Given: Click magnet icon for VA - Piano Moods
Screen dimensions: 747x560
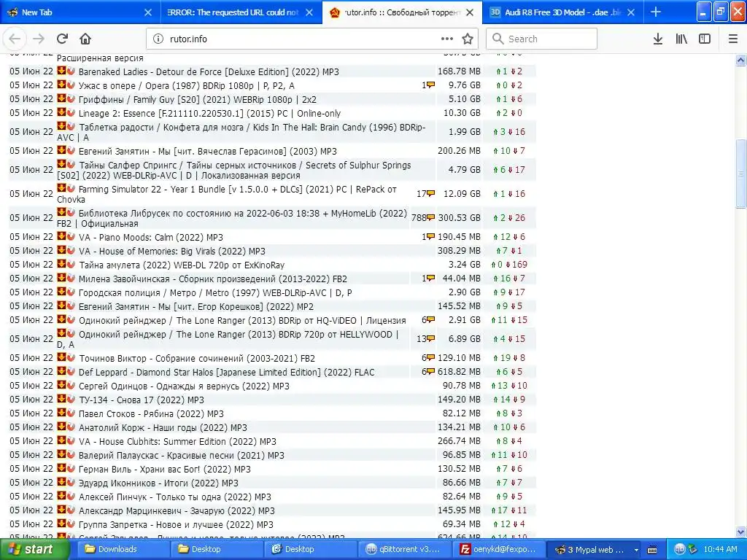Looking at the screenshot, I should pyautogui.click(x=71, y=236).
